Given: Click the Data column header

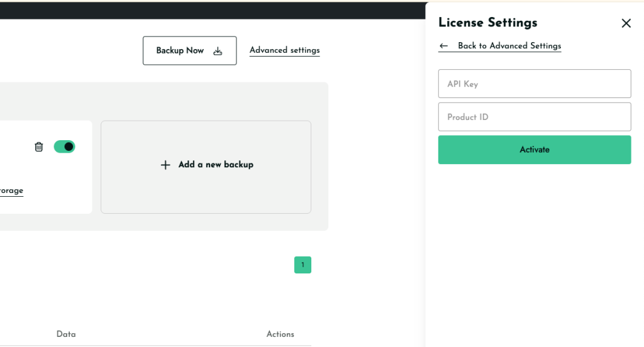Looking at the screenshot, I should point(66,334).
